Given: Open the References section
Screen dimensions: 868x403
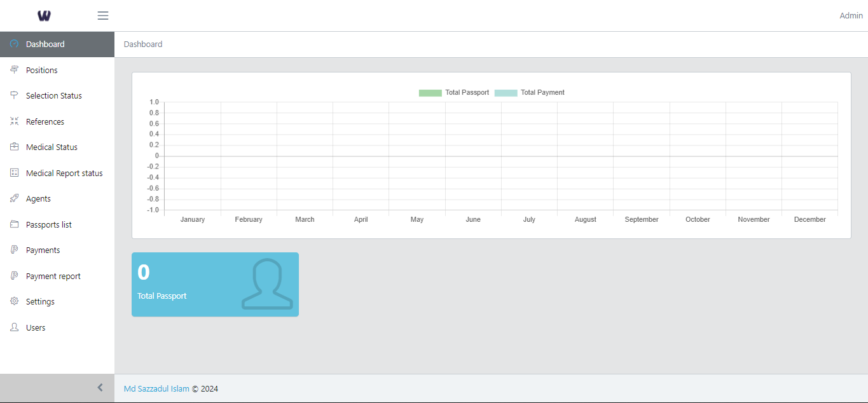Looking at the screenshot, I should (57, 121).
